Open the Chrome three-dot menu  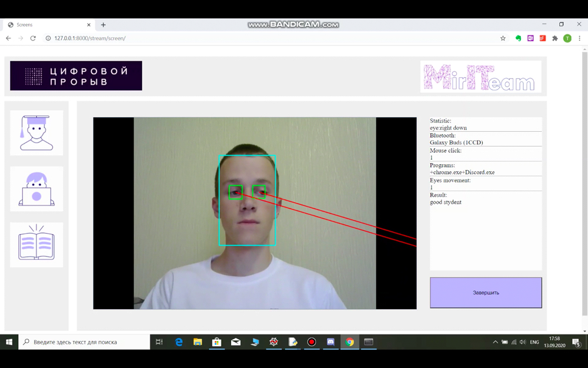(x=580, y=38)
